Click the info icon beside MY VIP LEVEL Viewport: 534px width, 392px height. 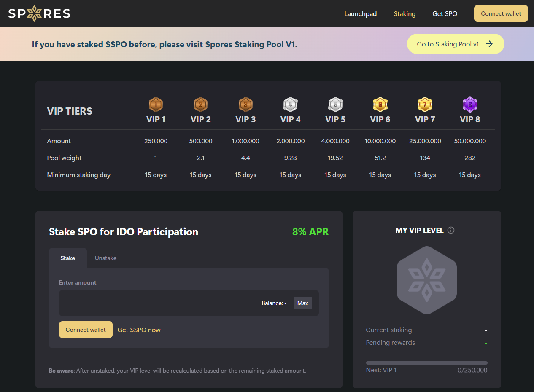coord(451,230)
